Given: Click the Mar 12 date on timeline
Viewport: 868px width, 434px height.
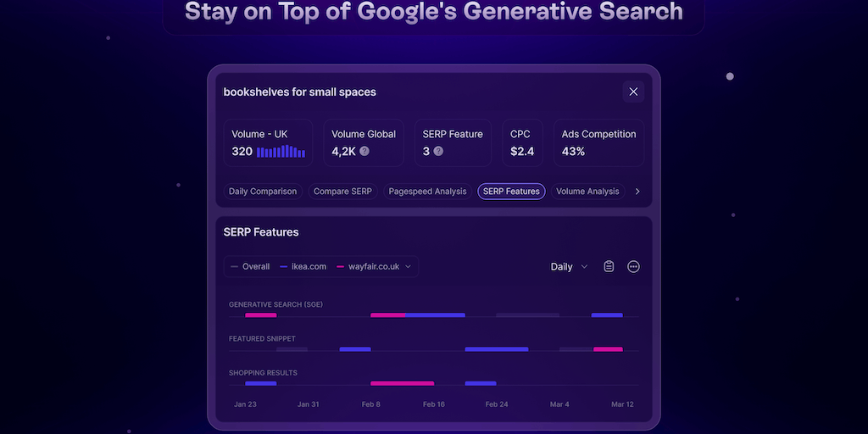Looking at the screenshot, I should (x=622, y=404).
